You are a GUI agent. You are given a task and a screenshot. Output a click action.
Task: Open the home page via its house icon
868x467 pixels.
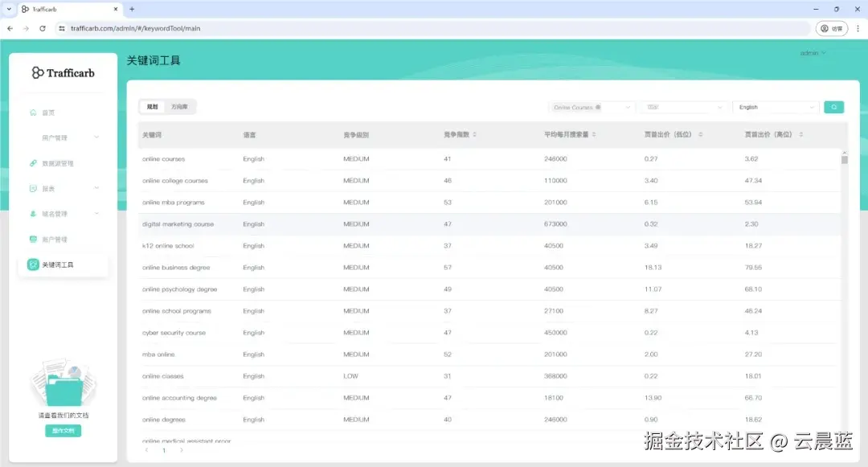[33, 113]
